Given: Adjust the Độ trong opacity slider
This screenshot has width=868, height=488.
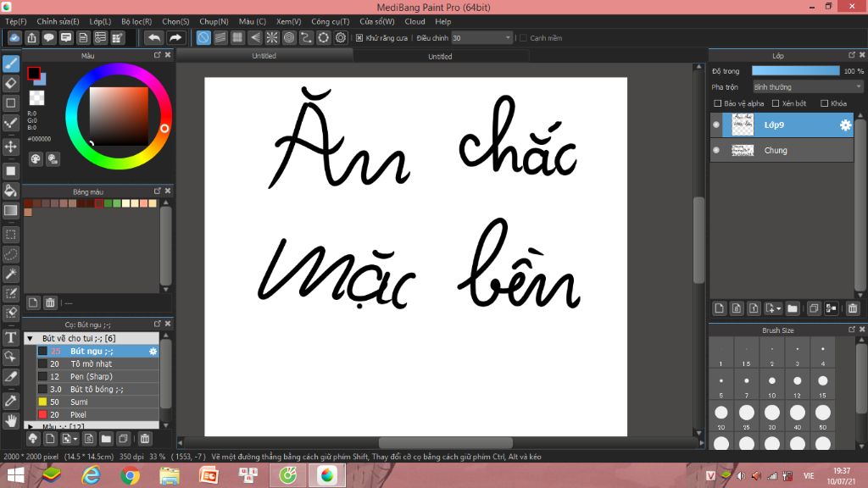Looking at the screenshot, I should (x=795, y=71).
